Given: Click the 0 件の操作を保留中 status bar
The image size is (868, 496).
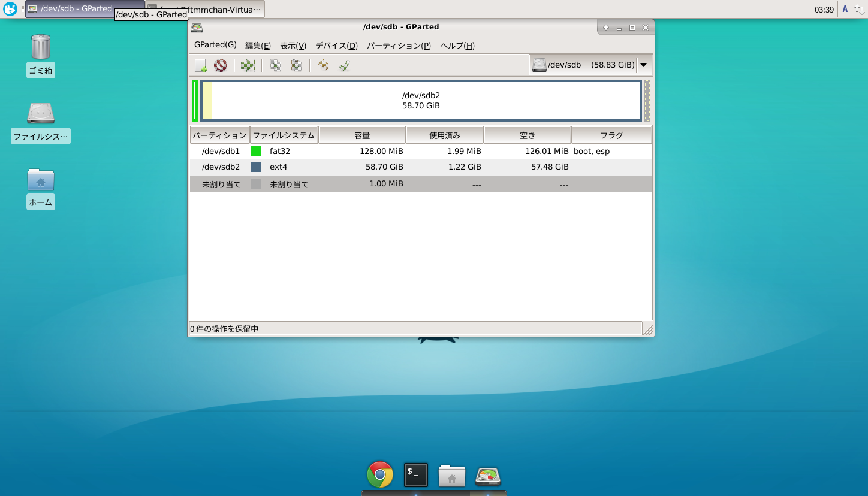Looking at the screenshot, I should [x=415, y=329].
